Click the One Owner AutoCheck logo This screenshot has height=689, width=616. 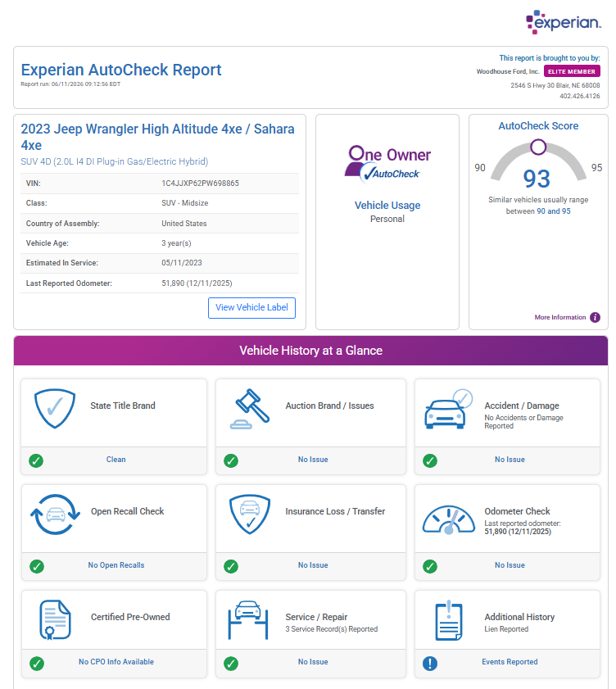pyautogui.click(x=387, y=164)
